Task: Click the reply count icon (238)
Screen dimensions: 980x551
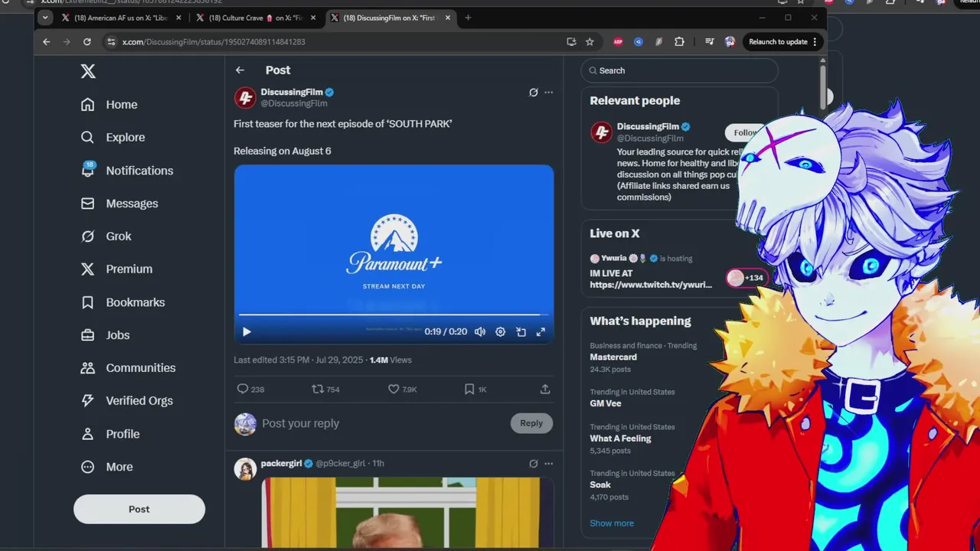Action: 243,389
